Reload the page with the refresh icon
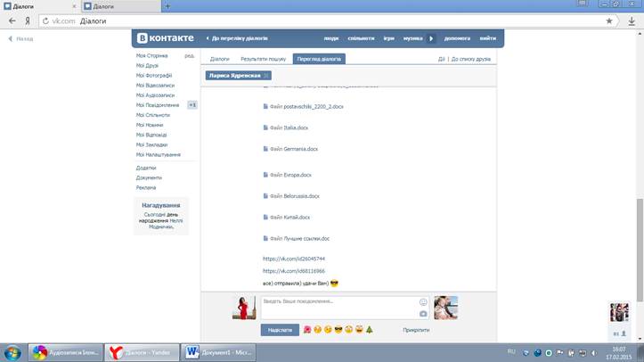644x362 pixels. tap(45, 21)
